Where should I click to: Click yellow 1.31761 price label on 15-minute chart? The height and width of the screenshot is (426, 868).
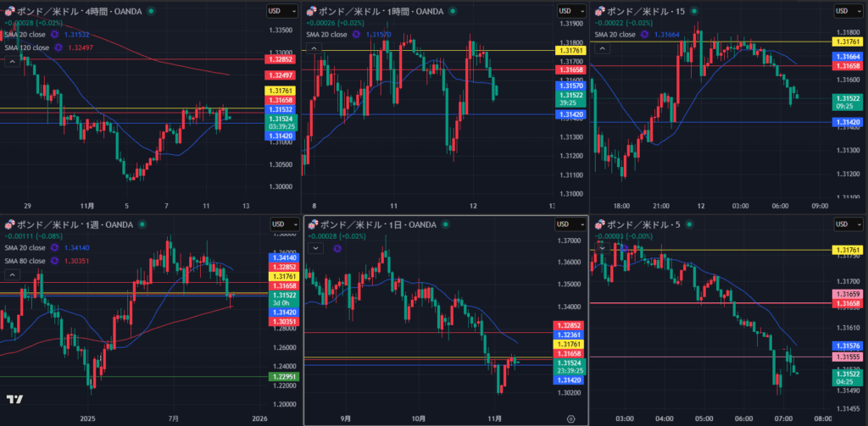click(x=848, y=41)
